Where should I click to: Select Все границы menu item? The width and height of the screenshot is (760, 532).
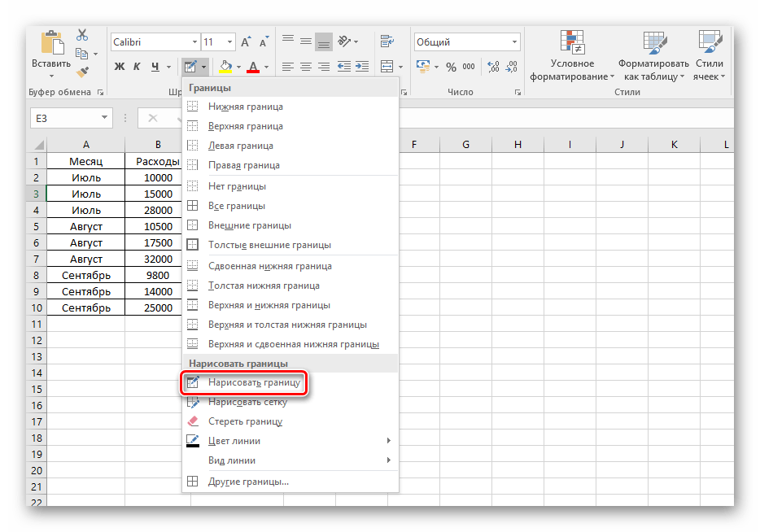[x=236, y=206]
